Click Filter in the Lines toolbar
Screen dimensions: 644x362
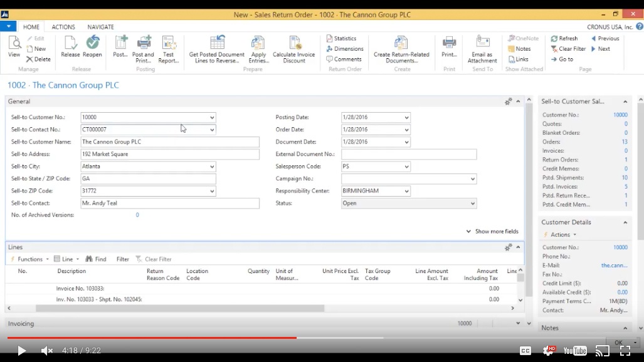[122, 259]
